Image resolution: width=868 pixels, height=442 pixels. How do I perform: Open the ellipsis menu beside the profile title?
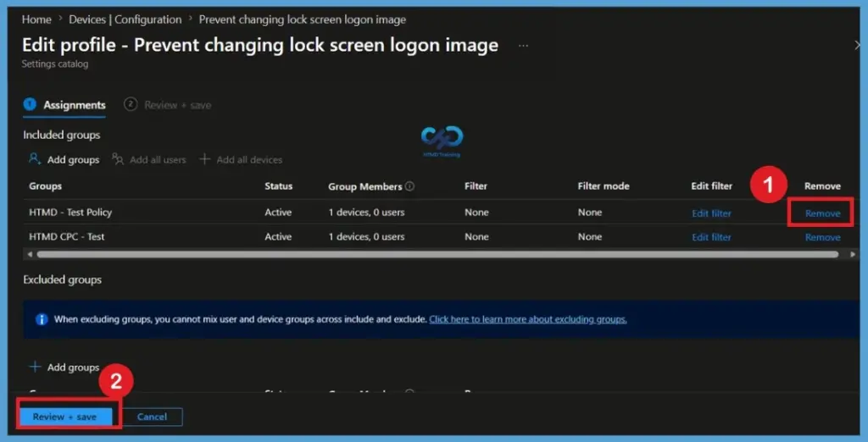tap(523, 46)
